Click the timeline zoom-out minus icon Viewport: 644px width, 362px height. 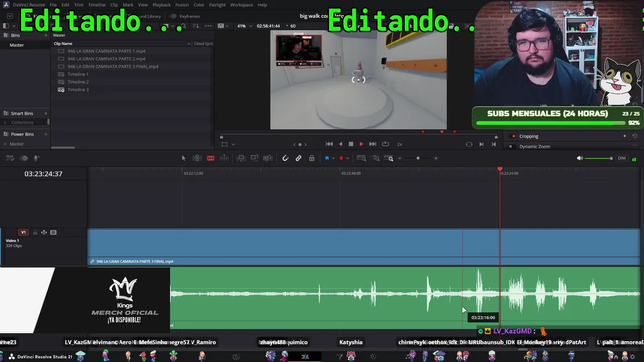[x=400, y=158]
